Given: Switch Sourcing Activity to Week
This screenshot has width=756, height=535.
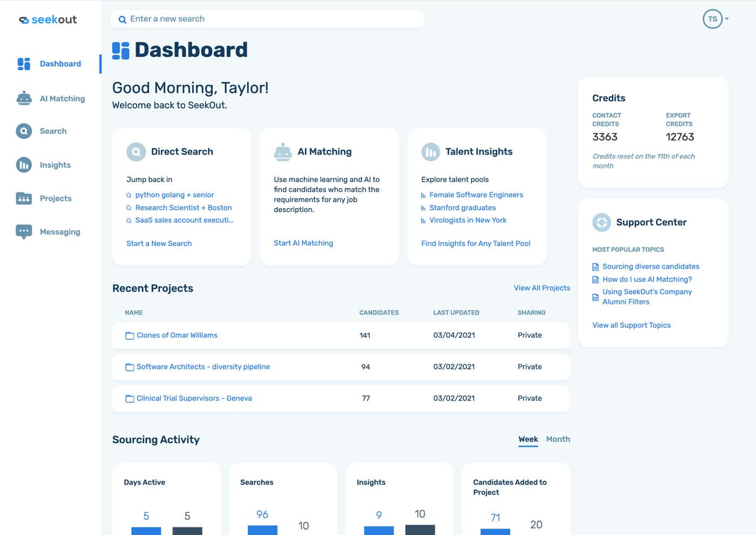Looking at the screenshot, I should point(528,439).
